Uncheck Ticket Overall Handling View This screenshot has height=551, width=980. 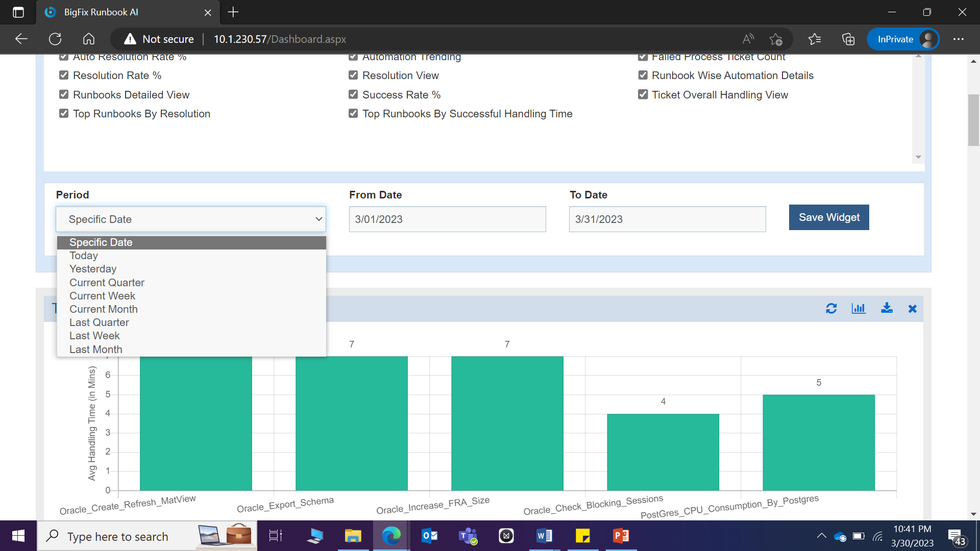point(643,95)
